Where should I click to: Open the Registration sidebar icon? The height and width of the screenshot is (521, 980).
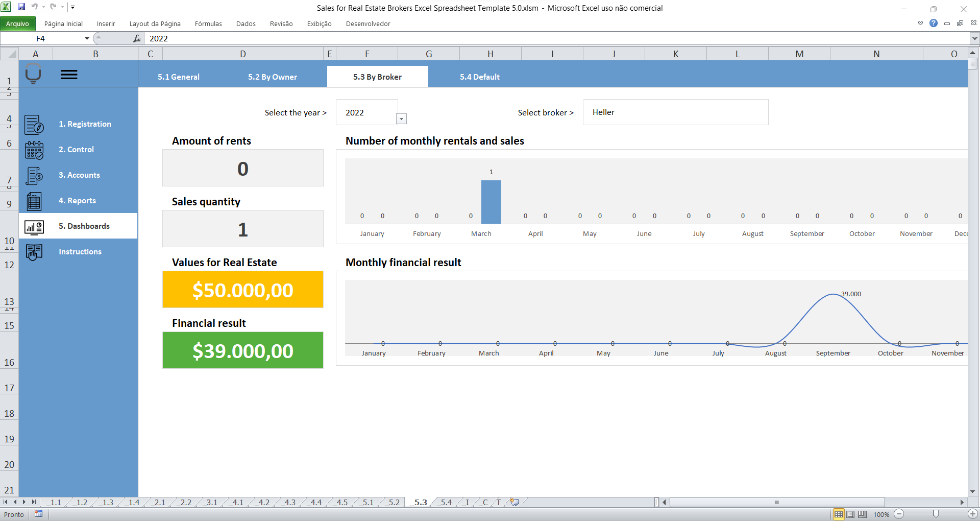pos(34,124)
